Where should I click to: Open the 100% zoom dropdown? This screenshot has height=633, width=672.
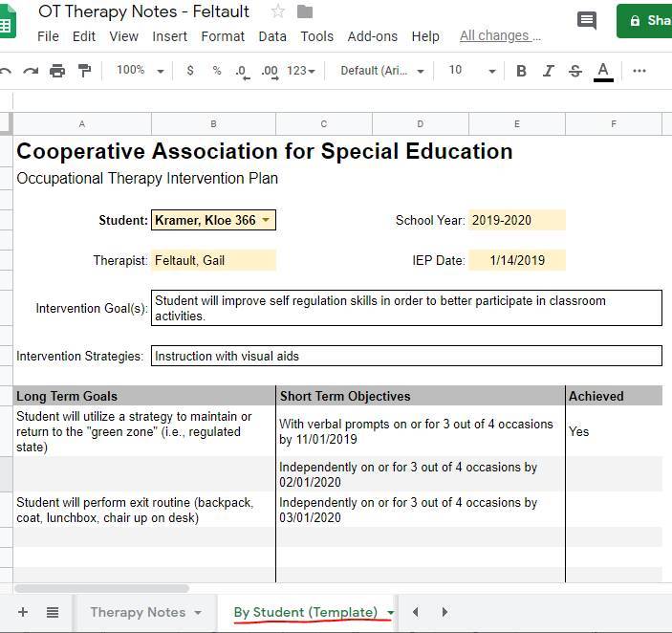coord(140,71)
